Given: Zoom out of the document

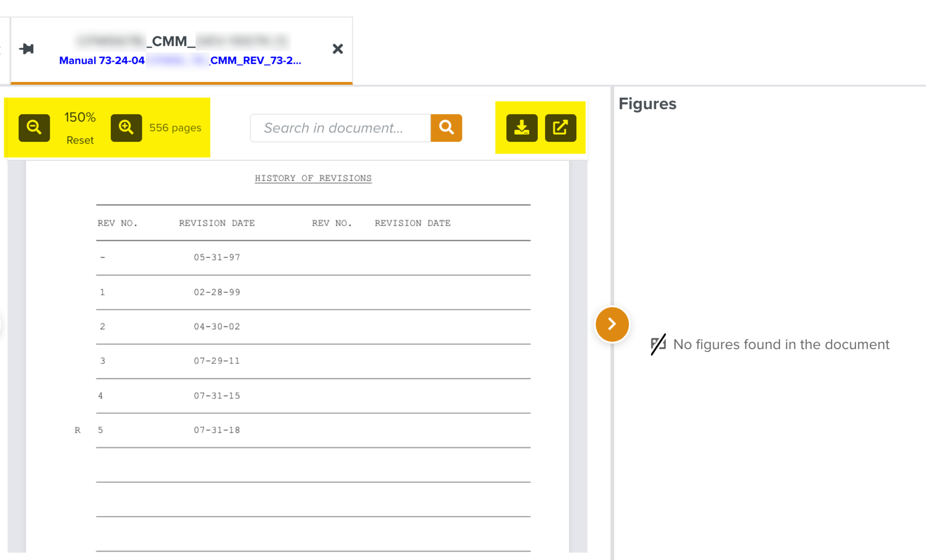Looking at the screenshot, I should pyautogui.click(x=34, y=127).
